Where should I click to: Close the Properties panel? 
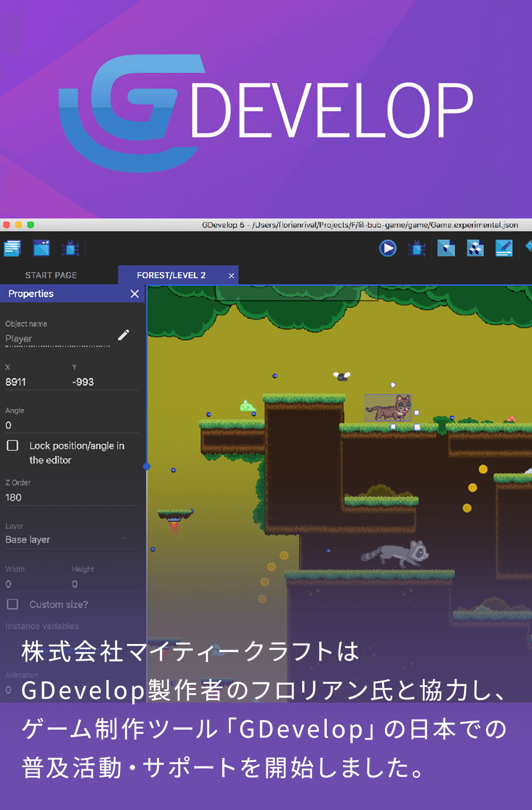coord(135,294)
